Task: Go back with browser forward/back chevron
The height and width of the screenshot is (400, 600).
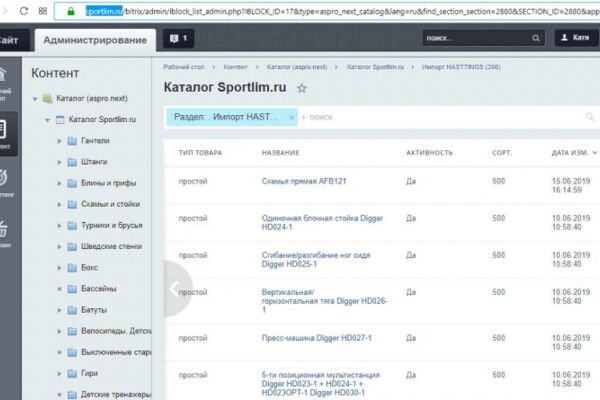Action: 5,11
